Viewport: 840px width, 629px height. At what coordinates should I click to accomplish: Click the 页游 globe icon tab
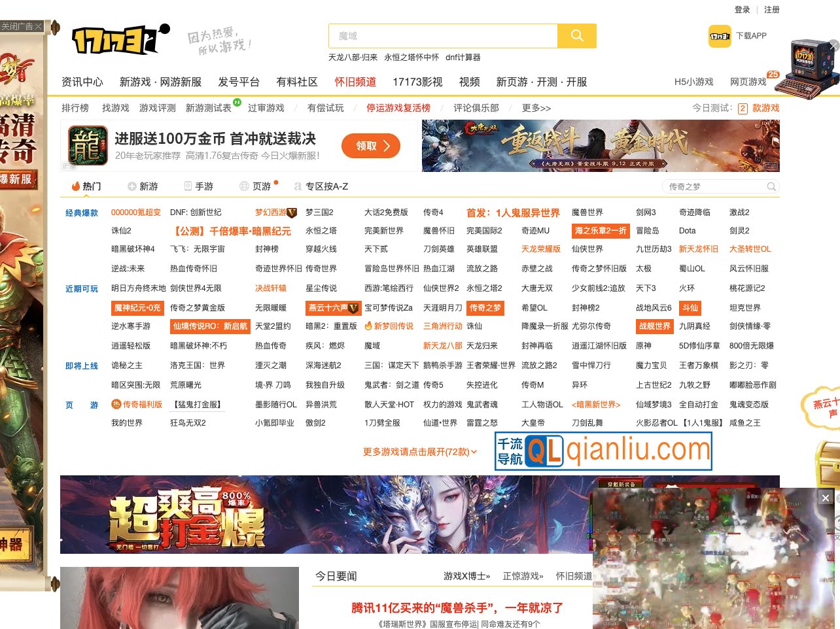pyautogui.click(x=243, y=186)
